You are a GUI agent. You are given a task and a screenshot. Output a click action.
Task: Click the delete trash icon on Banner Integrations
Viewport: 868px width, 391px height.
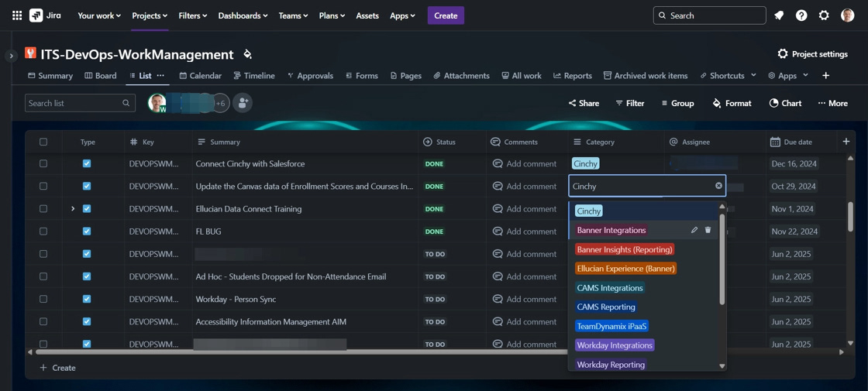coord(708,230)
